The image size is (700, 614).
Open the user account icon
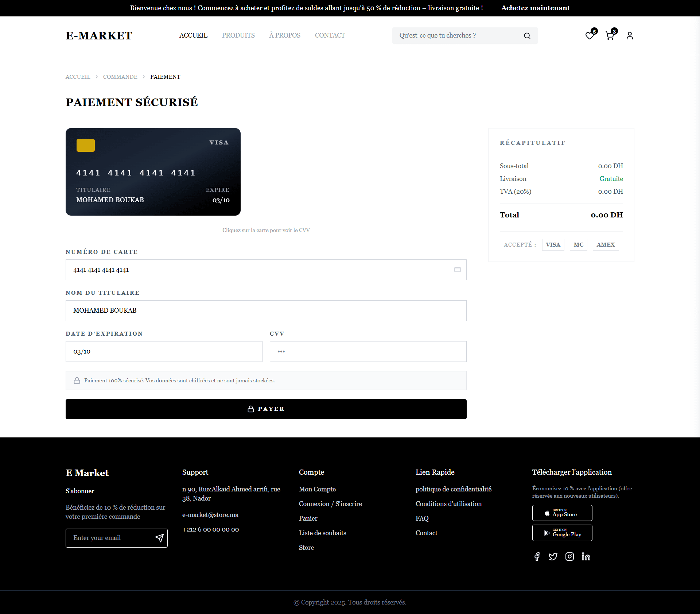[630, 36]
